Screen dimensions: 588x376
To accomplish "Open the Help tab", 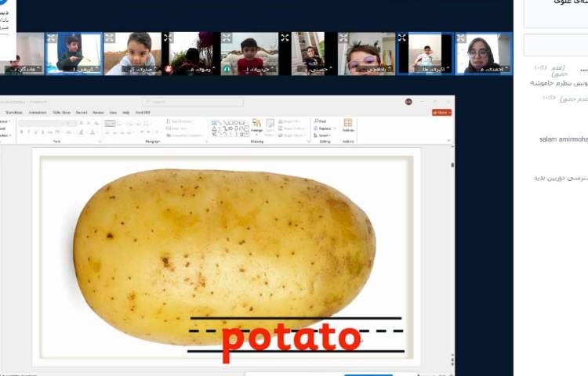I will (126, 112).
